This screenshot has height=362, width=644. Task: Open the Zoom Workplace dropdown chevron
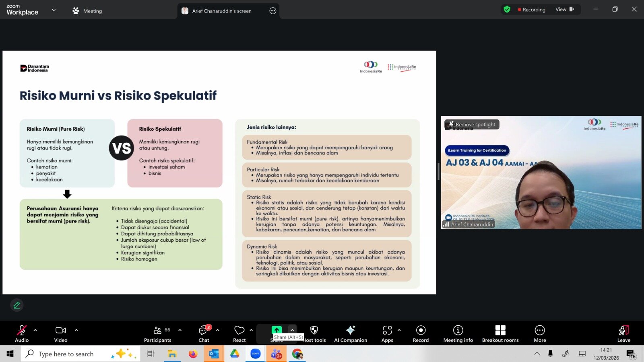click(54, 10)
